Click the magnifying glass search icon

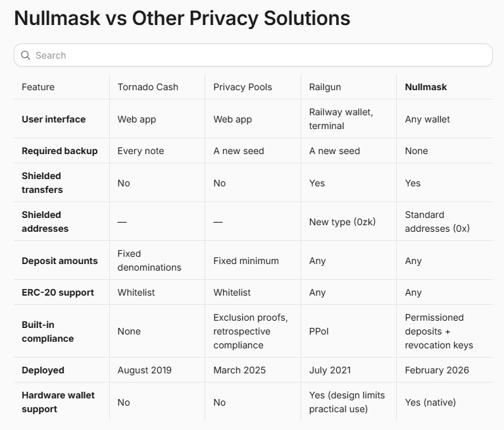coord(26,55)
